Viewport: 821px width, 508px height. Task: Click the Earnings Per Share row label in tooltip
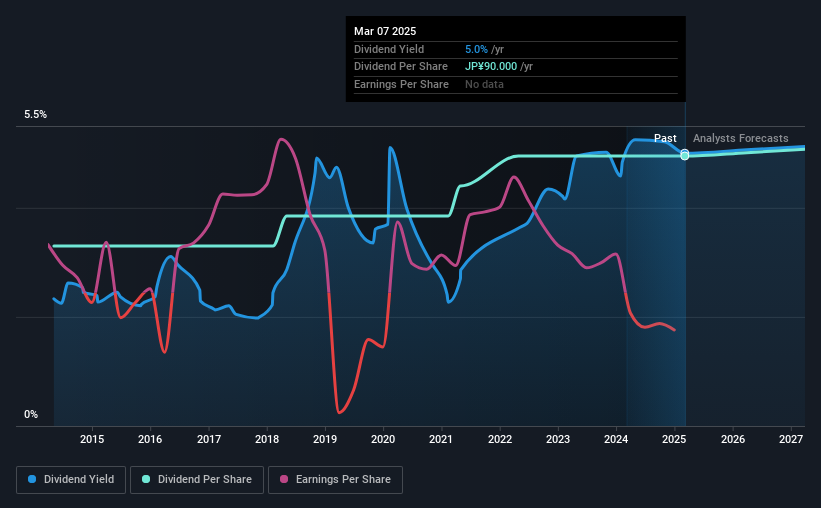(401, 84)
